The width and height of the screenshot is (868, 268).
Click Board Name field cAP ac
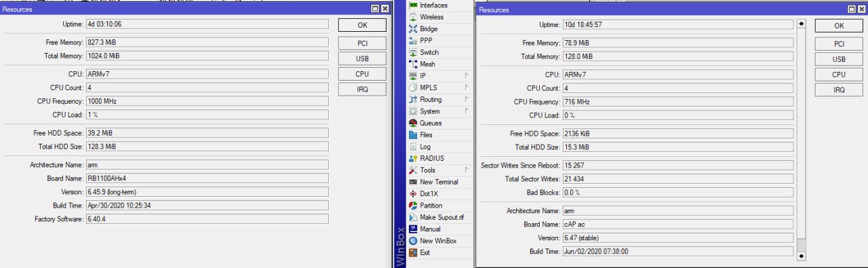click(x=677, y=224)
